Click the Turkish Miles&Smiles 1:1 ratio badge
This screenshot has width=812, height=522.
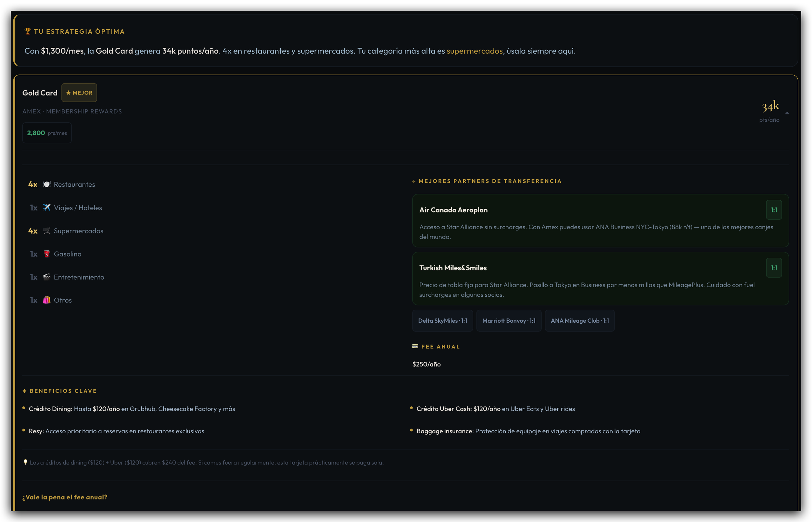[x=774, y=268]
